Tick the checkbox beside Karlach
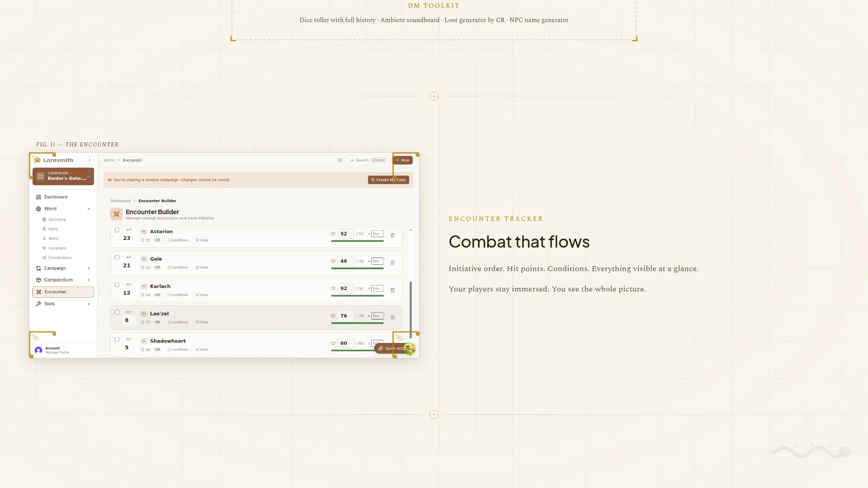Screen dimensions: 868x488 [x=117, y=285]
